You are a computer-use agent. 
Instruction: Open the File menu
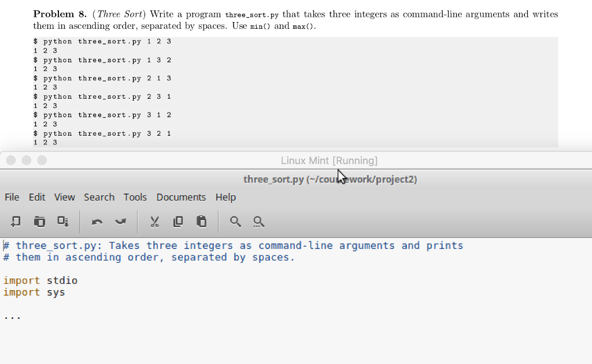pyautogui.click(x=12, y=197)
